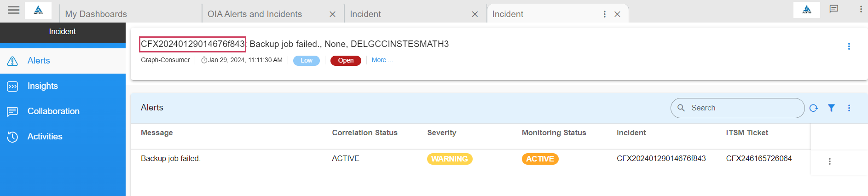Open the hamburger navigation menu

coord(14,10)
